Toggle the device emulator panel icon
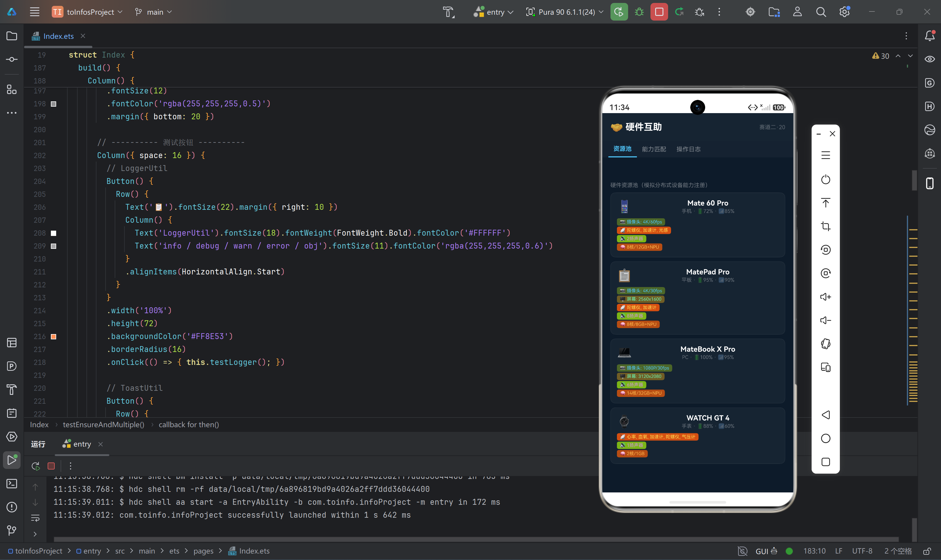 click(x=930, y=183)
